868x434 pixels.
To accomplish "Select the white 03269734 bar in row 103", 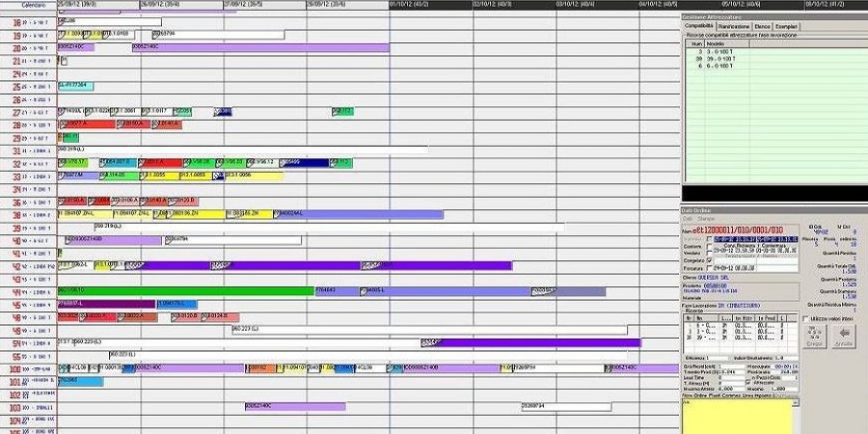I will pos(566,407).
